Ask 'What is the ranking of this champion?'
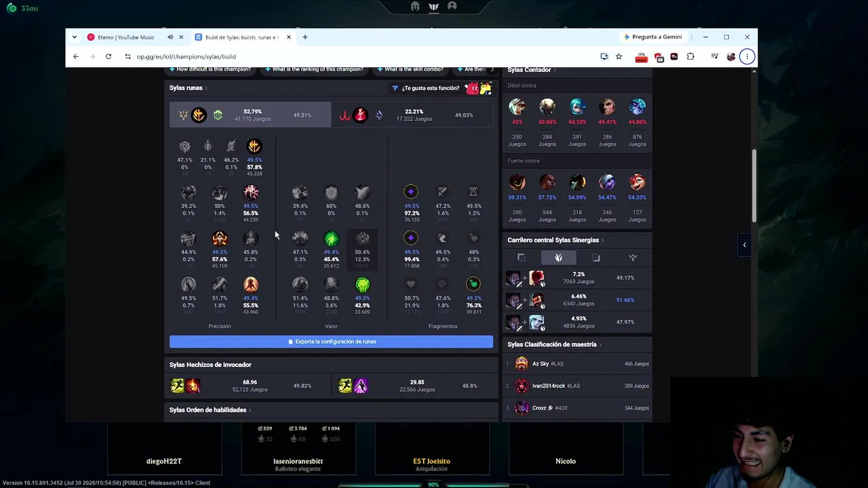Image resolution: width=868 pixels, height=488 pixels. click(314, 69)
